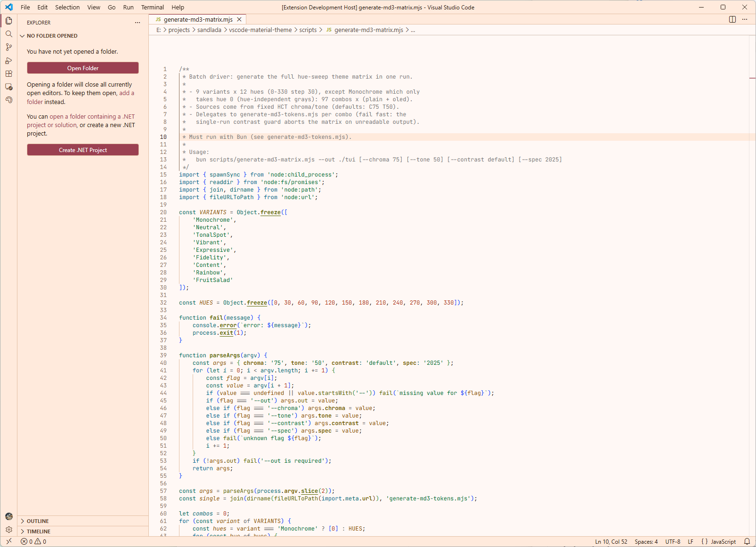The image size is (756, 547).
Task: Open the Extensions view
Action: (8, 73)
